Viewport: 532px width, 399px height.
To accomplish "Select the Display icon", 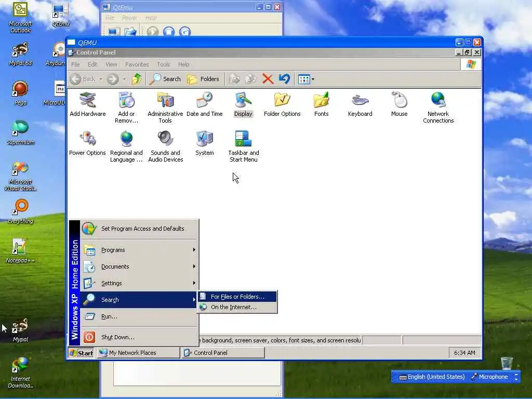I will (x=243, y=104).
